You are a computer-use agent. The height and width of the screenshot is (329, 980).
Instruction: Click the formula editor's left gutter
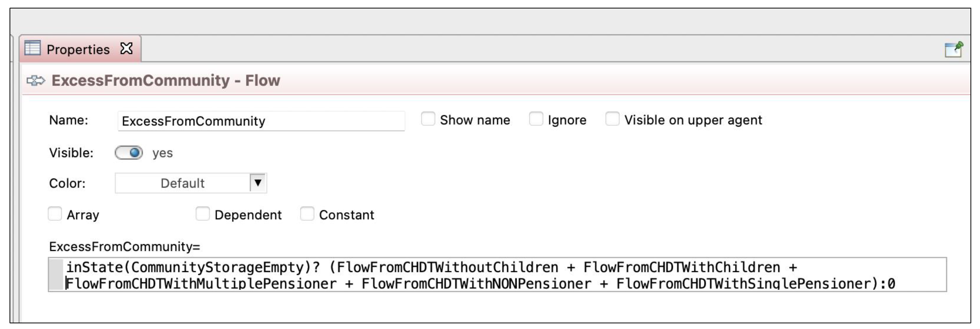(x=56, y=275)
